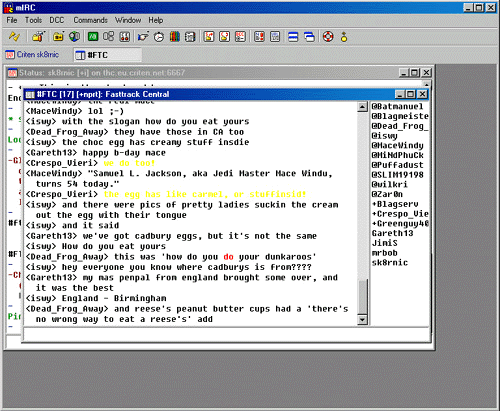Select Gareth13 in the nick list

click(392, 233)
